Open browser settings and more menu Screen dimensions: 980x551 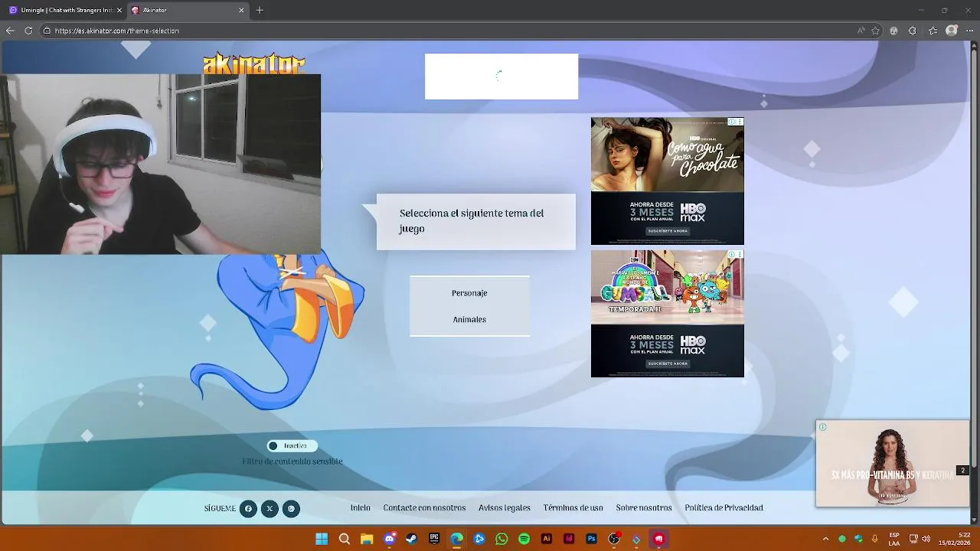pos(970,31)
